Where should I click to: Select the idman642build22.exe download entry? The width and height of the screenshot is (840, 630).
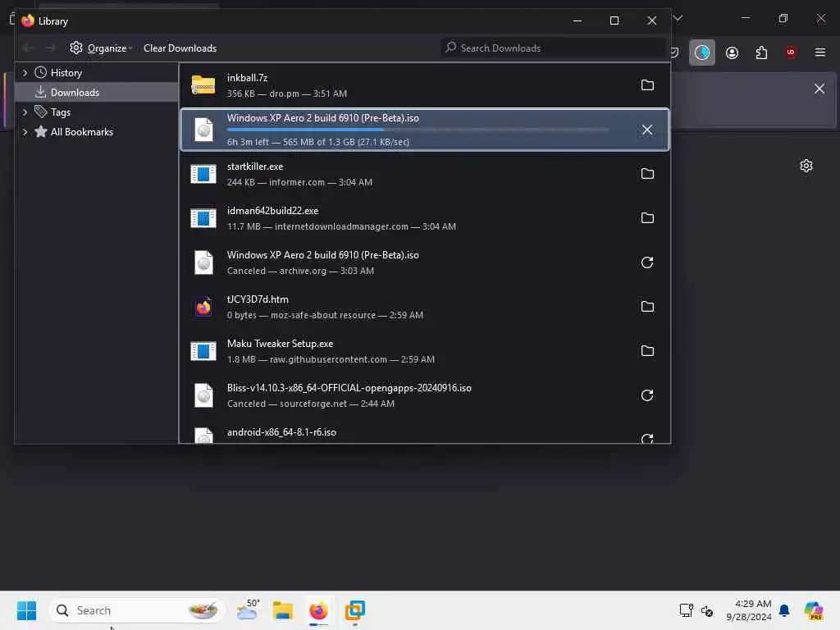tap(424, 218)
